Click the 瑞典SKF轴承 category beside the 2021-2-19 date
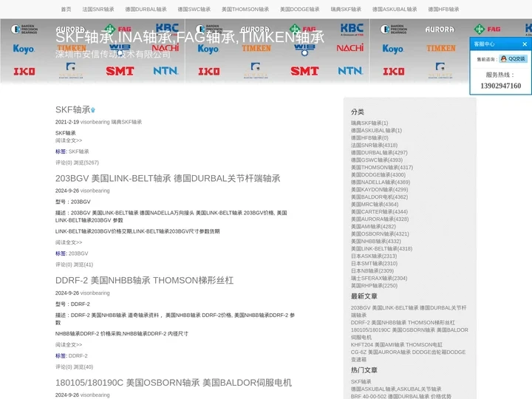 pyautogui.click(x=126, y=122)
